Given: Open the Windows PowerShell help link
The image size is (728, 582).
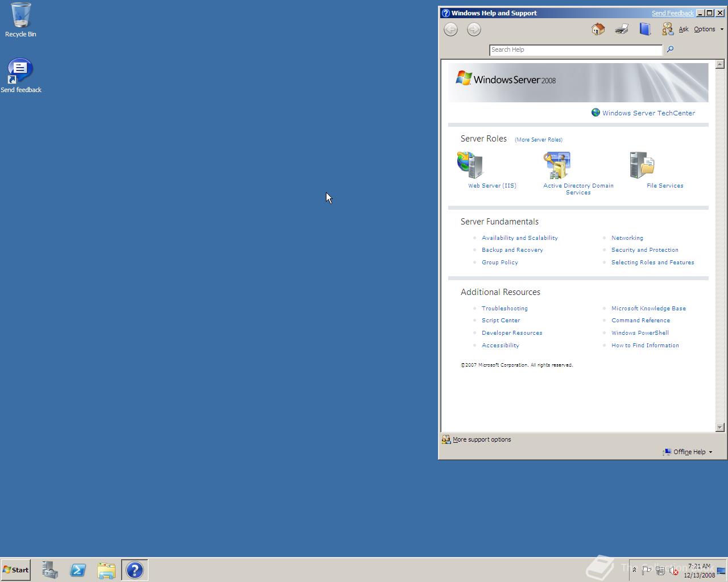Looking at the screenshot, I should [640, 333].
